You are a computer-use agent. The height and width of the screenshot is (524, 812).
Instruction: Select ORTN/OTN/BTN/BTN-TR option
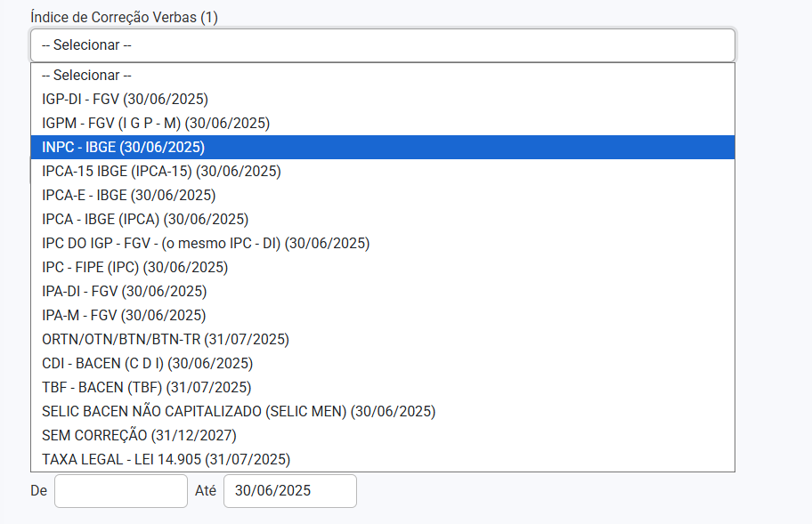click(166, 339)
